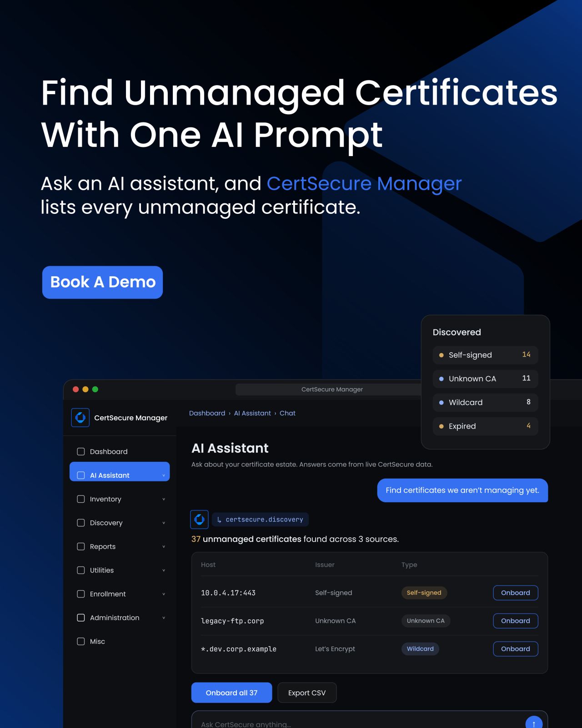Click the Administration sidebar icon
This screenshot has height=728, width=582.
point(81,617)
